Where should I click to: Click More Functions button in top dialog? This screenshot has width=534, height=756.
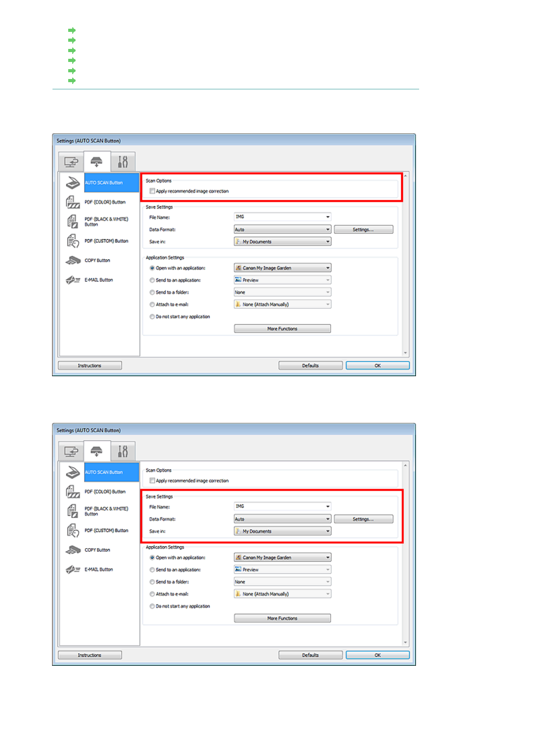[x=282, y=329]
